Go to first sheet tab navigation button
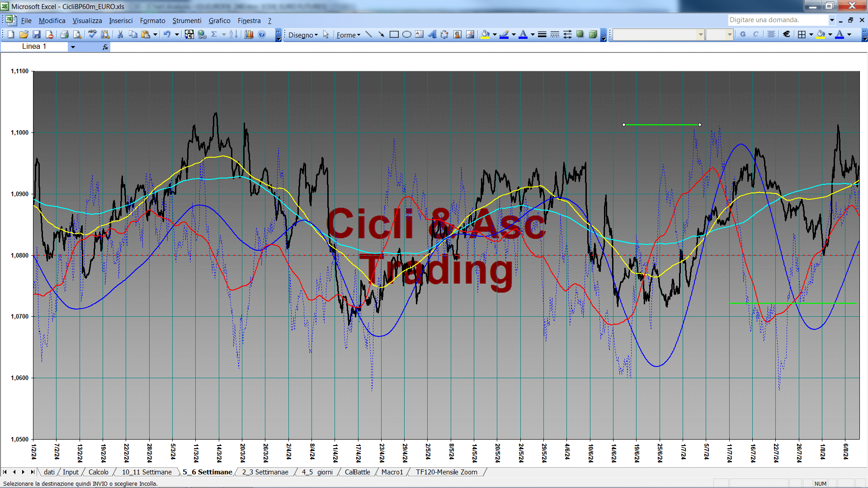The image size is (868, 488). pyautogui.click(x=5, y=472)
